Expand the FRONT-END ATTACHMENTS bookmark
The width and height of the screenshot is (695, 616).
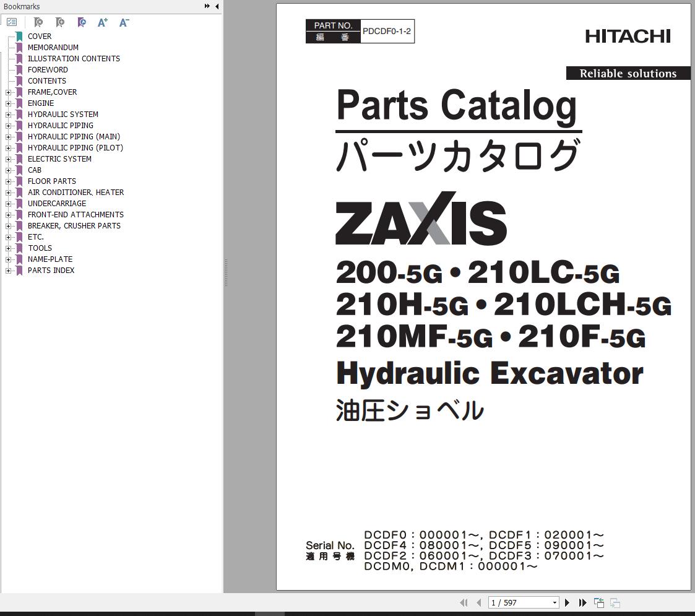click(8, 215)
